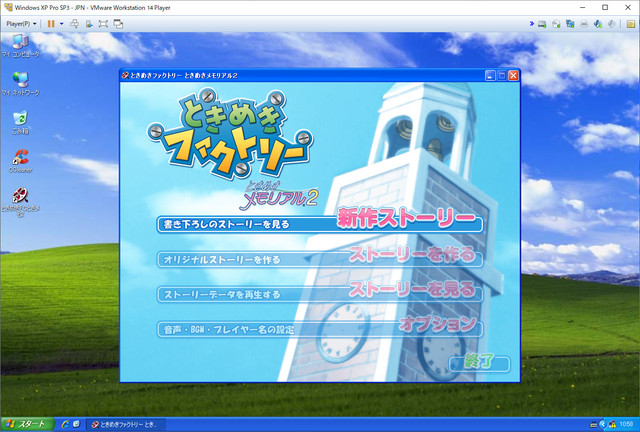Click the greyed-out audio device icon
Image resolution: width=640 pixels, height=432 pixels.
[x=611, y=24]
